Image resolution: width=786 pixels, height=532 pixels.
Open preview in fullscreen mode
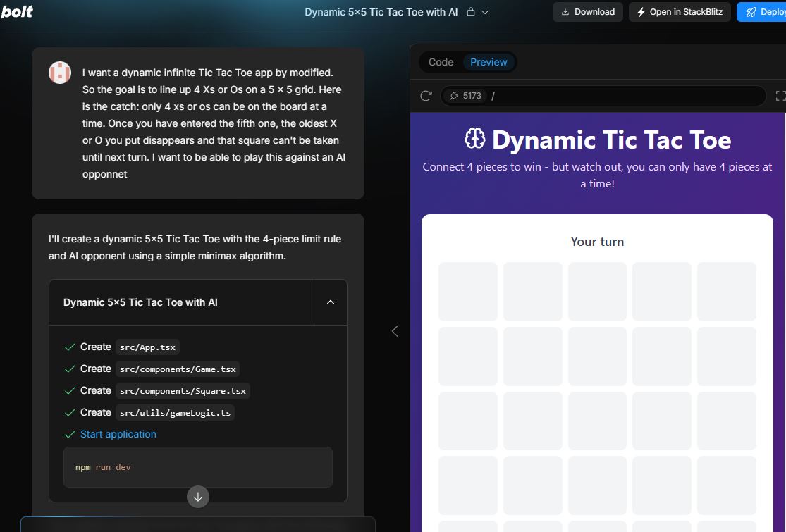780,96
